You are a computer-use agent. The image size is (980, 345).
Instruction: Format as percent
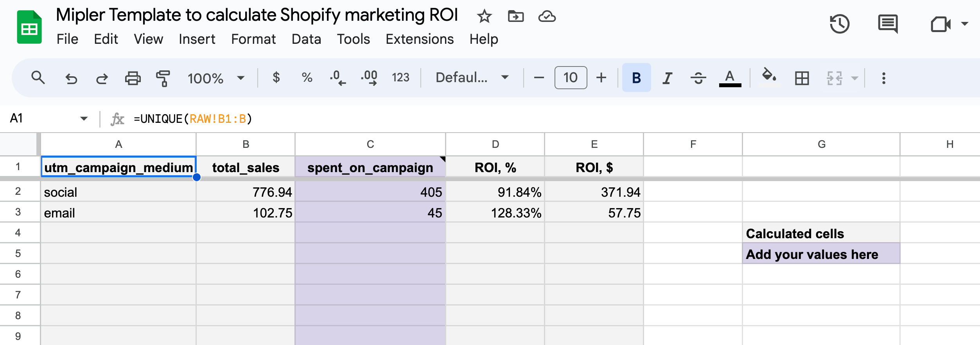(307, 77)
